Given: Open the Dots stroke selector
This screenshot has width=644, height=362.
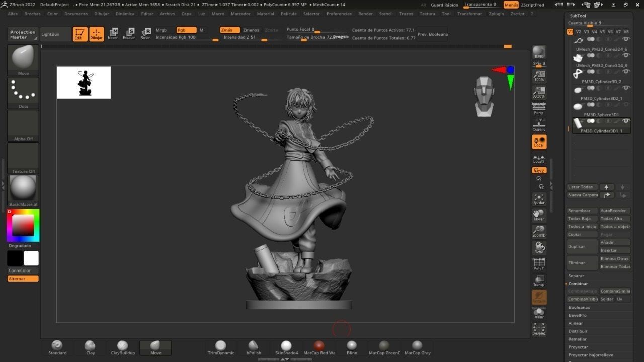Looking at the screenshot, I should click(x=23, y=93).
